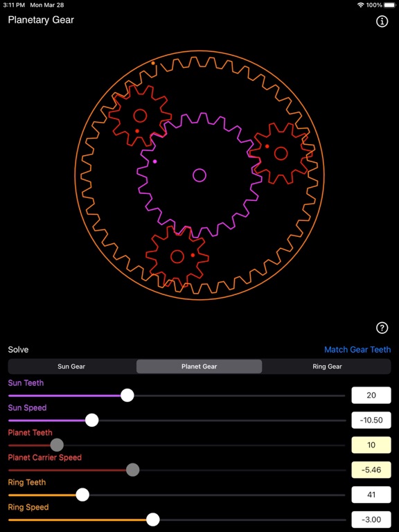The width and height of the screenshot is (399, 532).
Task: Click the Sun Teeth label
Action: 26,382
